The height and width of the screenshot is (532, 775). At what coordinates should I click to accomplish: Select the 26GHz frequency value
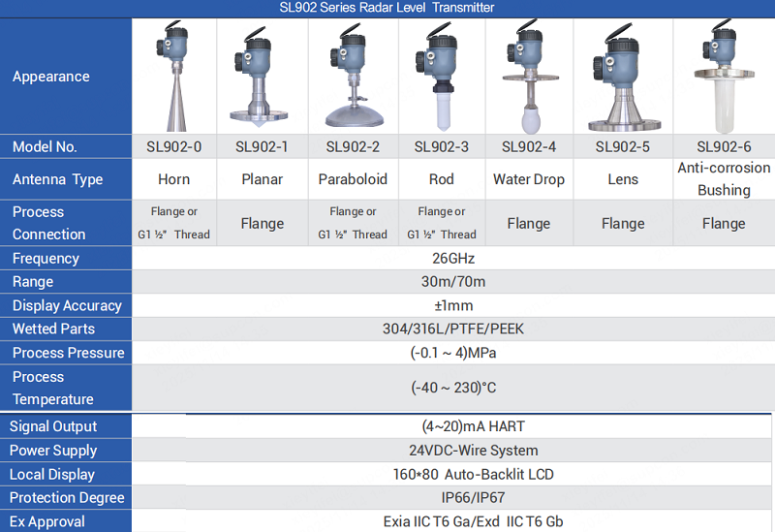[x=452, y=259]
